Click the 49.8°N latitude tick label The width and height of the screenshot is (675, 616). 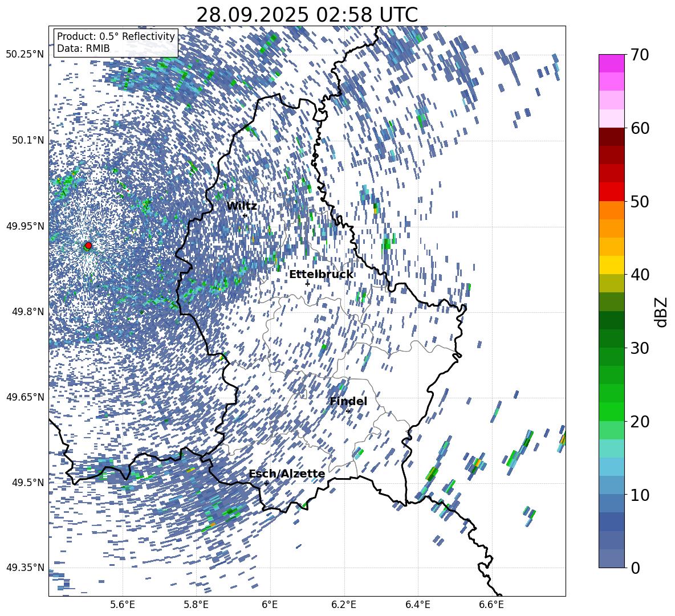[27, 312]
